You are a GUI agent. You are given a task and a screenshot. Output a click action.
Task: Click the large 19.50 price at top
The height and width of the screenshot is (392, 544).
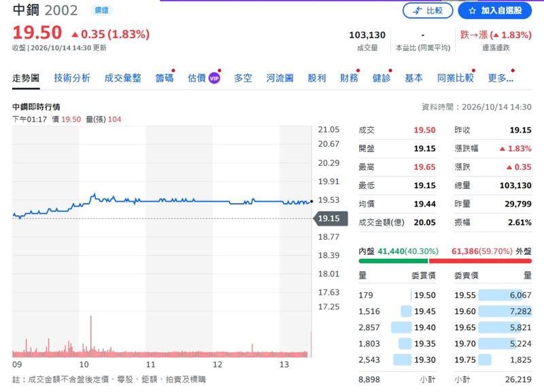click(37, 33)
